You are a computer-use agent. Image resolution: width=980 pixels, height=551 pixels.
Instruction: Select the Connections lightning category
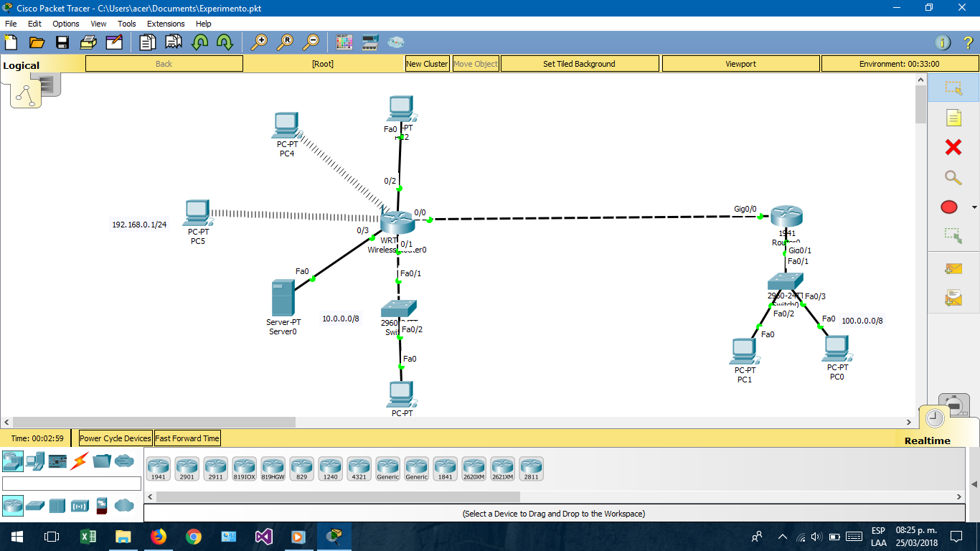(80, 461)
